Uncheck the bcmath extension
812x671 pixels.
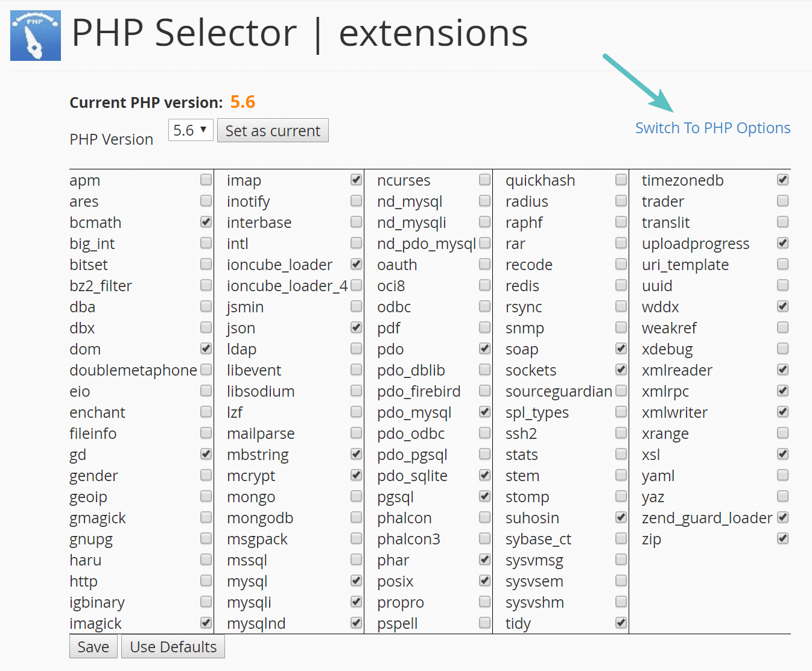point(206,222)
